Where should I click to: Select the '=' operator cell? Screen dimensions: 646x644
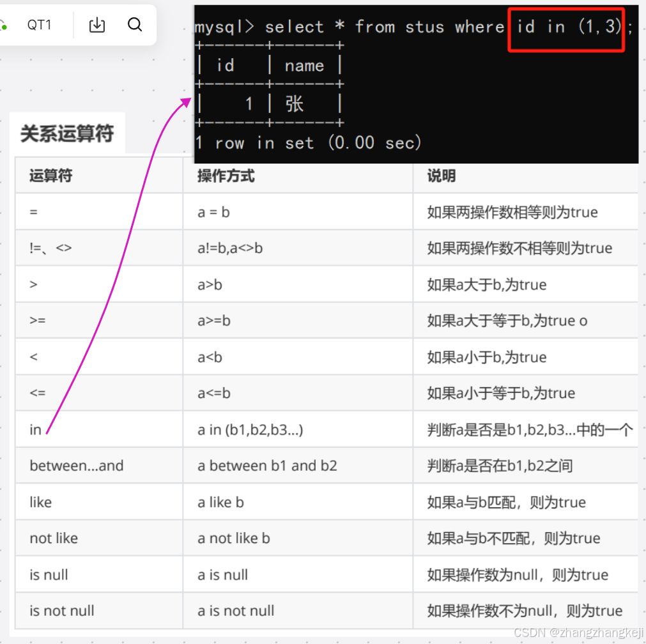point(99,211)
